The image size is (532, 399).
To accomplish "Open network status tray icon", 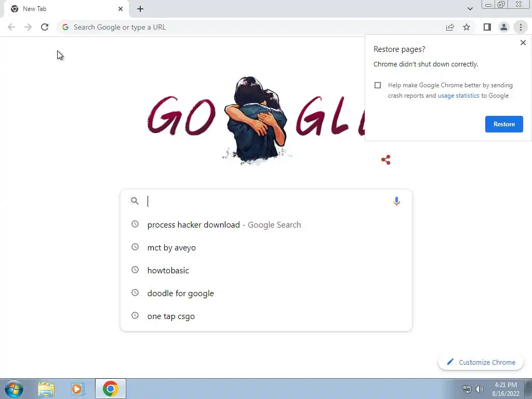I will [x=467, y=389].
